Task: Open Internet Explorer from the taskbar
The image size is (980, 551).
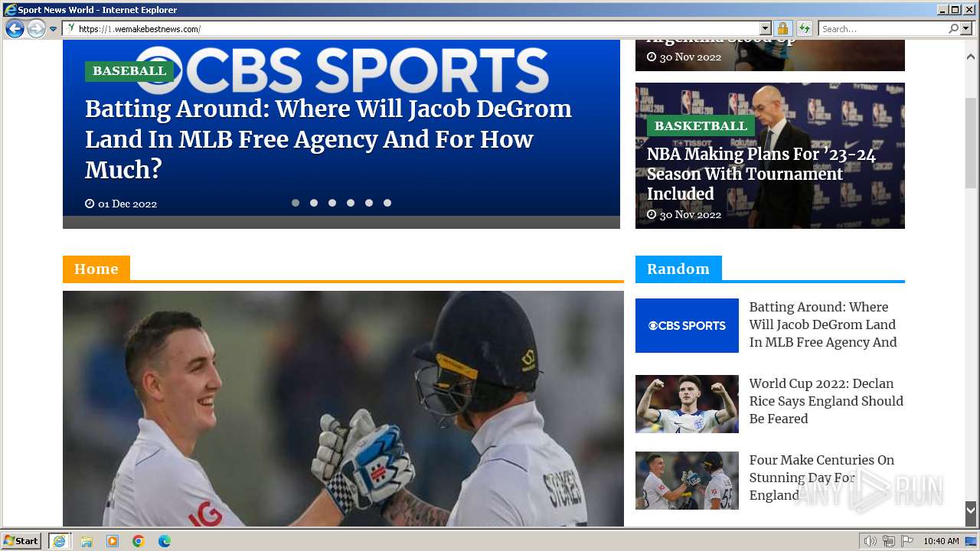Action: coord(59,541)
